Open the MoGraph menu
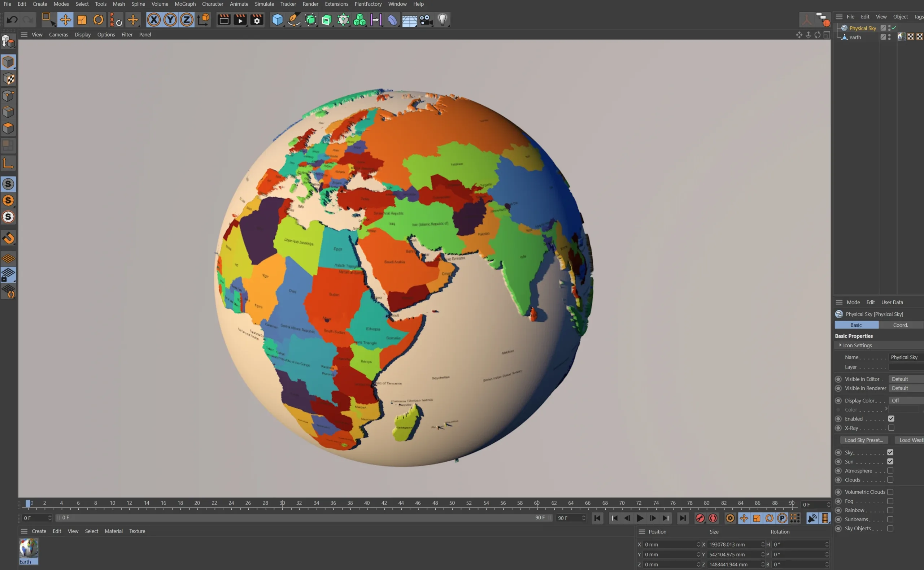This screenshot has width=924, height=570. tap(185, 4)
